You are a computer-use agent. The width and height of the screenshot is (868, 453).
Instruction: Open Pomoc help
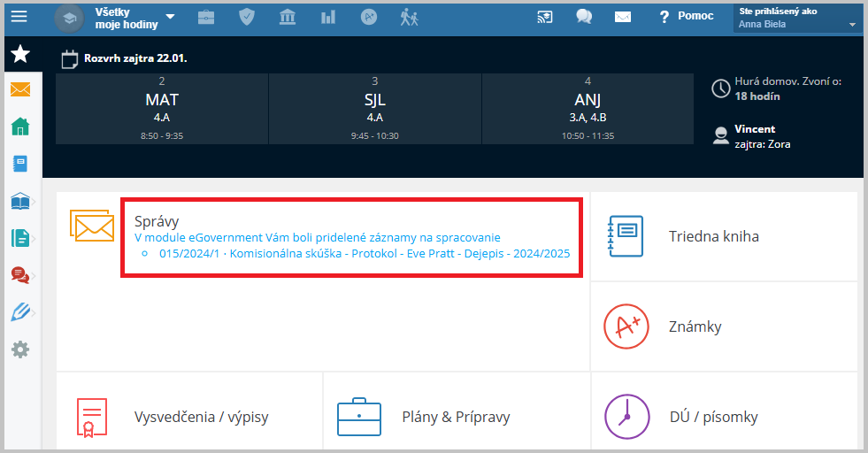point(687,16)
